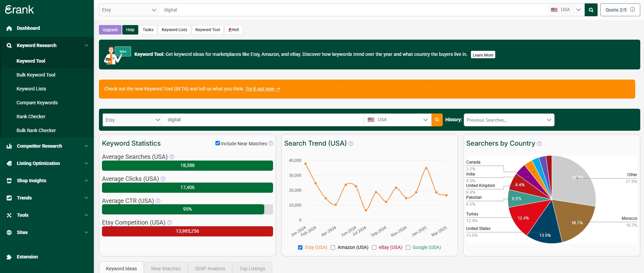Expand the Trends section chevron

[86, 198]
